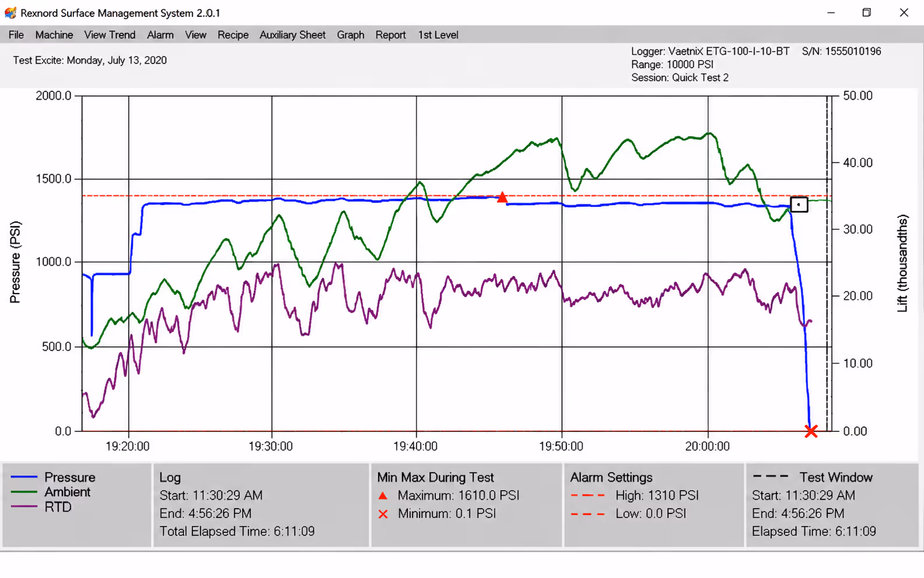Click the red triangle icon beside Maximum

coord(383,496)
